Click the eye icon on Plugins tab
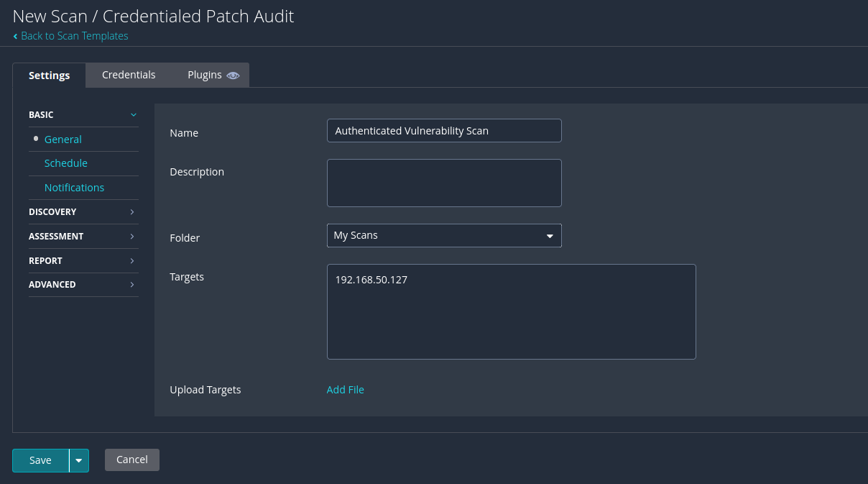The width and height of the screenshot is (868, 484). tap(233, 76)
